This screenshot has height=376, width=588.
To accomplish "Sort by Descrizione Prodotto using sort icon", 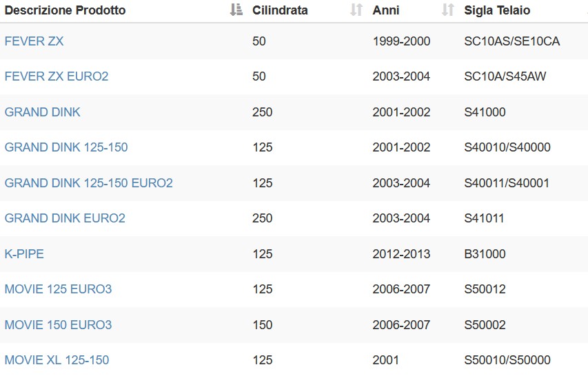I will (236, 10).
